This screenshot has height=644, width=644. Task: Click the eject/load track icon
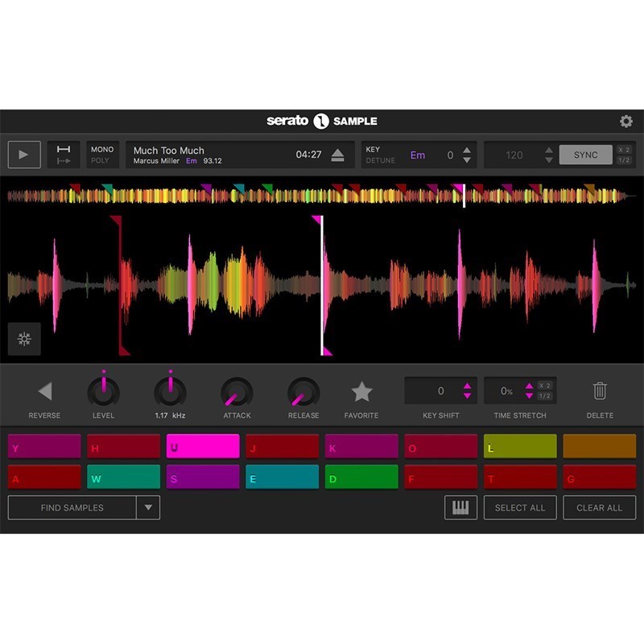click(337, 155)
